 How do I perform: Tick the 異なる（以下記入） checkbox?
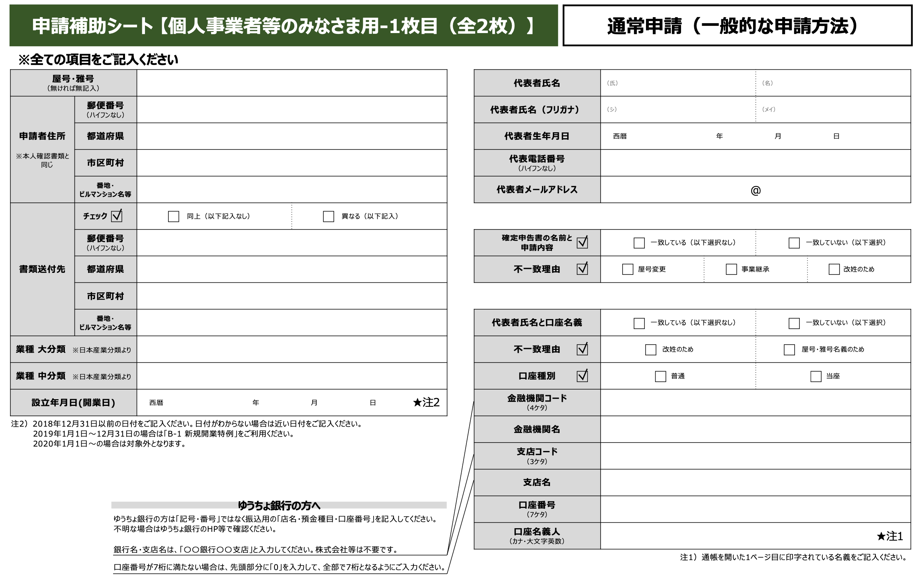coord(329,216)
